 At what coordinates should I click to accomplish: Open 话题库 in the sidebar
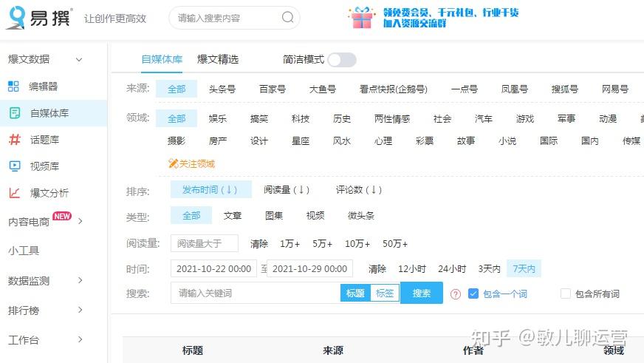45,140
